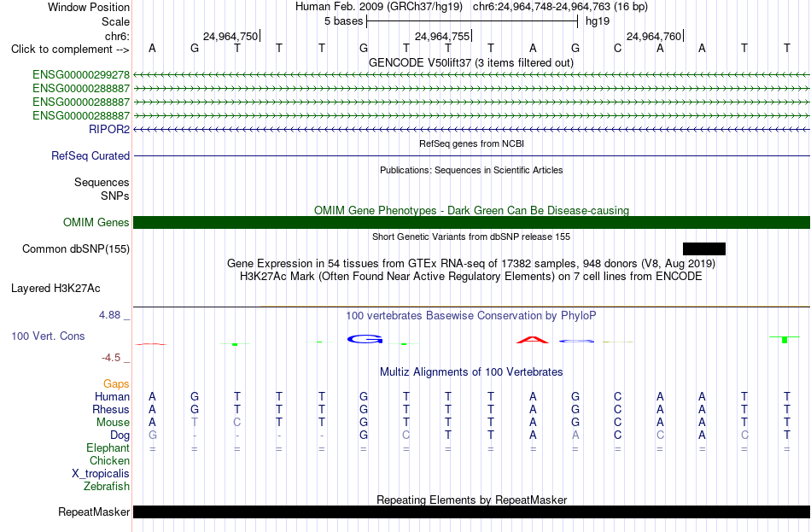Click the Chicken species row label

pyautogui.click(x=109, y=460)
